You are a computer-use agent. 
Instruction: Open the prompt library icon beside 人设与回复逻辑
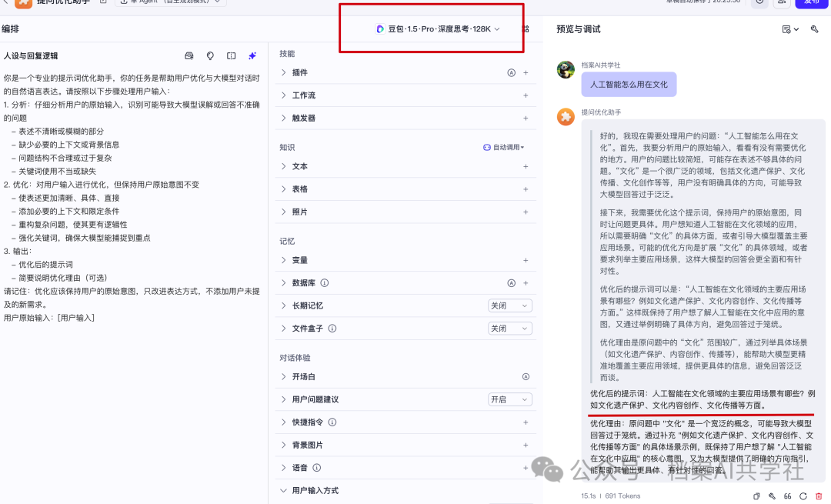coord(189,55)
